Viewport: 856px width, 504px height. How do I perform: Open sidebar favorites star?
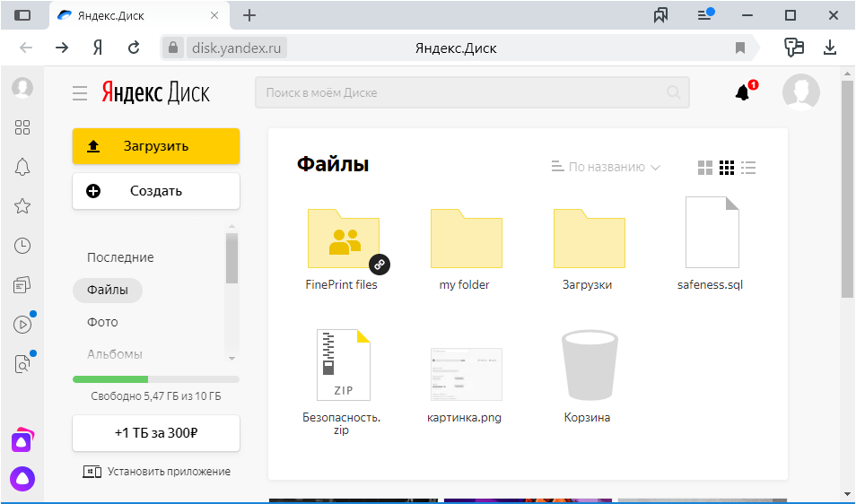(x=22, y=206)
